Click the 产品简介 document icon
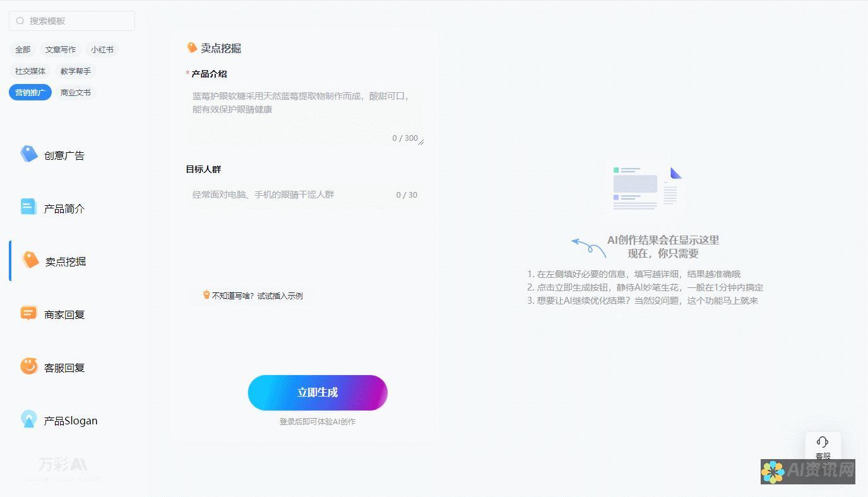Image resolution: width=868 pixels, height=497 pixels. [28, 207]
